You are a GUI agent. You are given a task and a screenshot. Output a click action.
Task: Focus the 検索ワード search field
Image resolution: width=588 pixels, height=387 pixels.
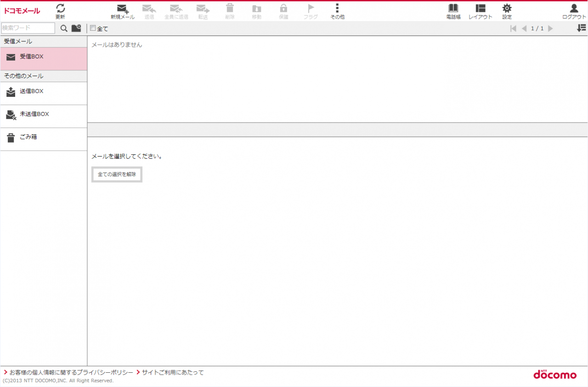click(x=28, y=28)
